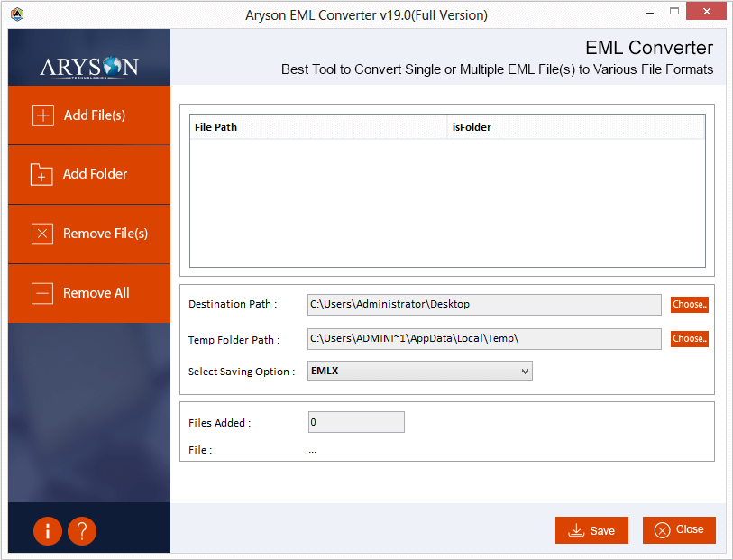Click the Add File(s) plus icon

tap(42, 115)
